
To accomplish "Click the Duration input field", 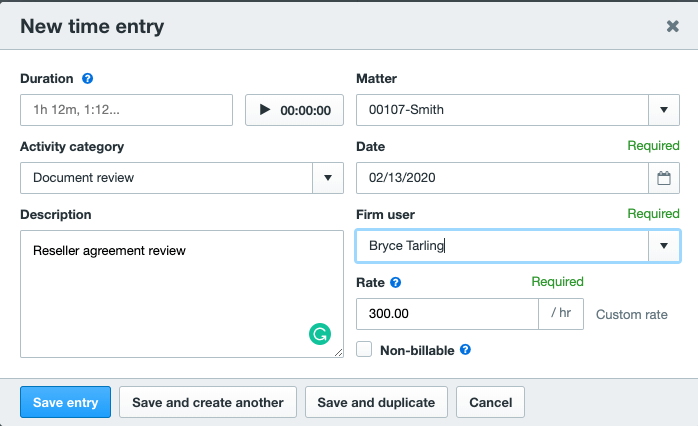I will click(x=126, y=110).
